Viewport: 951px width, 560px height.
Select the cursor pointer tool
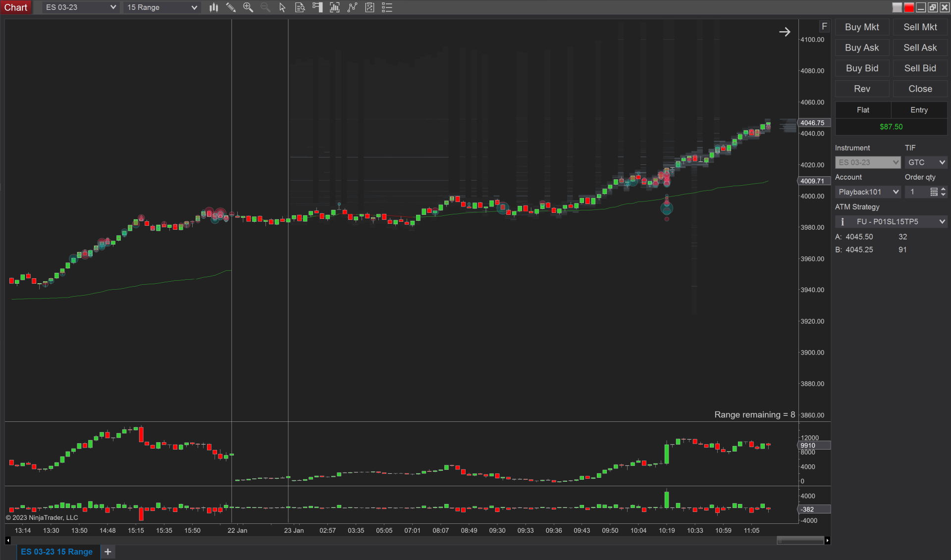point(282,7)
